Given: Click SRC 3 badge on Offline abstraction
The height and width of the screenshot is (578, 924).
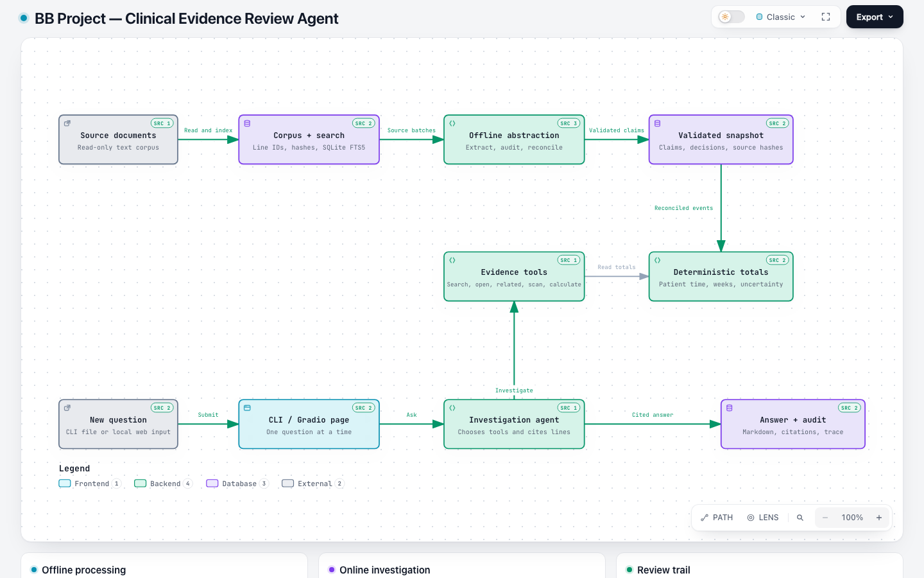Looking at the screenshot, I should pos(569,123).
